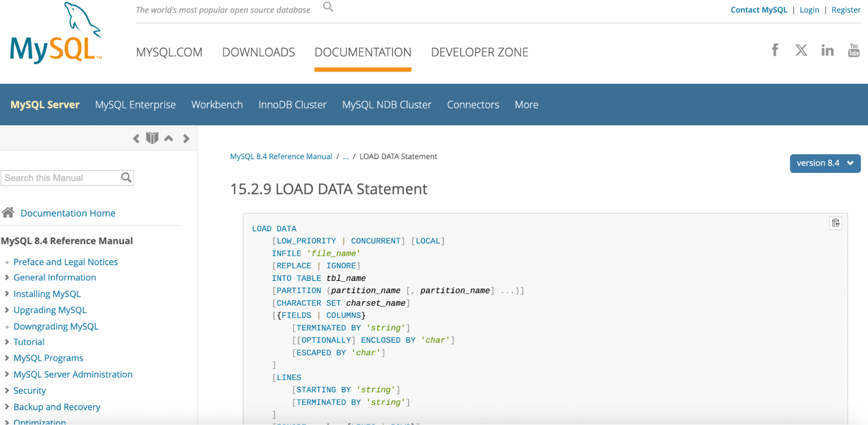The width and height of the screenshot is (868, 425).
Task: Open MySQL YouTube icon
Action: [854, 50]
